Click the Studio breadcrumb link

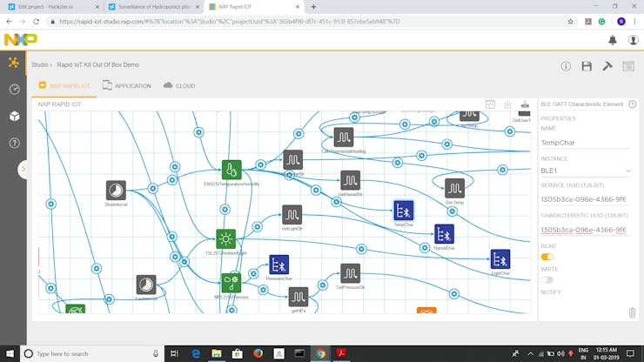coord(39,65)
